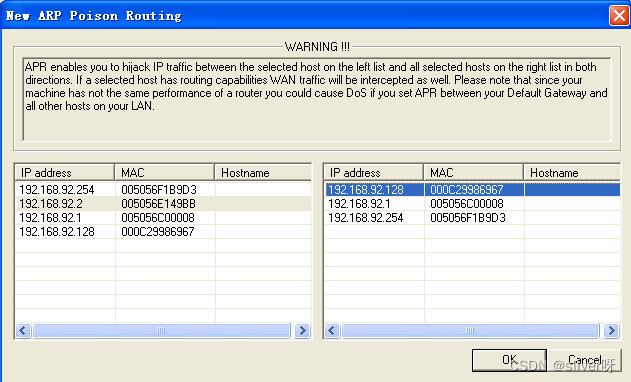
Task: Confirm with the OK button
Action: 509,360
